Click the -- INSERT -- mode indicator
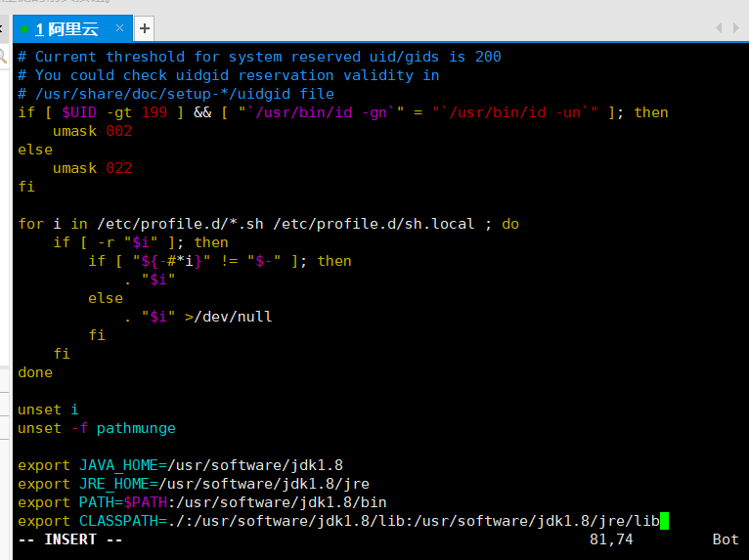The image size is (749, 560). (x=70, y=539)
